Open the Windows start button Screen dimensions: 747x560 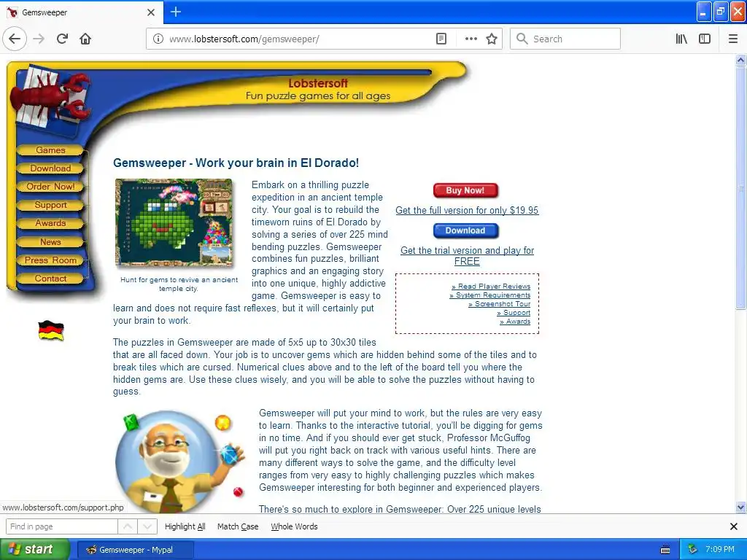pyautogui.click(x=35, y=549)
